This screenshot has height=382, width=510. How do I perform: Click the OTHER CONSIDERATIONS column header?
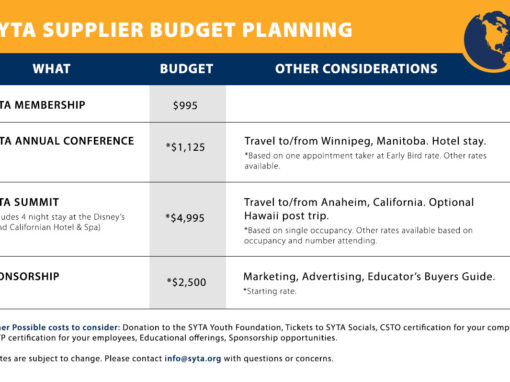coord(356,69)
